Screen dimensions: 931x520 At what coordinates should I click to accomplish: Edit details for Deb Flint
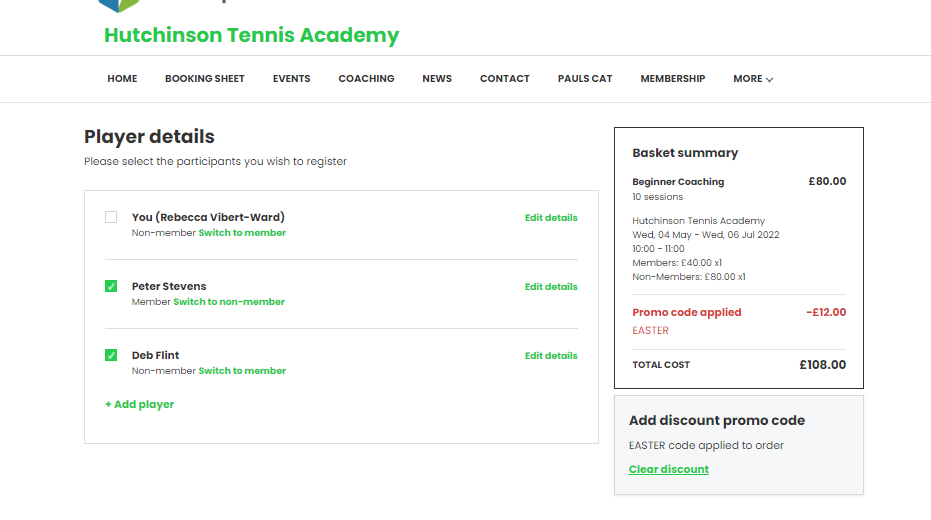551,355
